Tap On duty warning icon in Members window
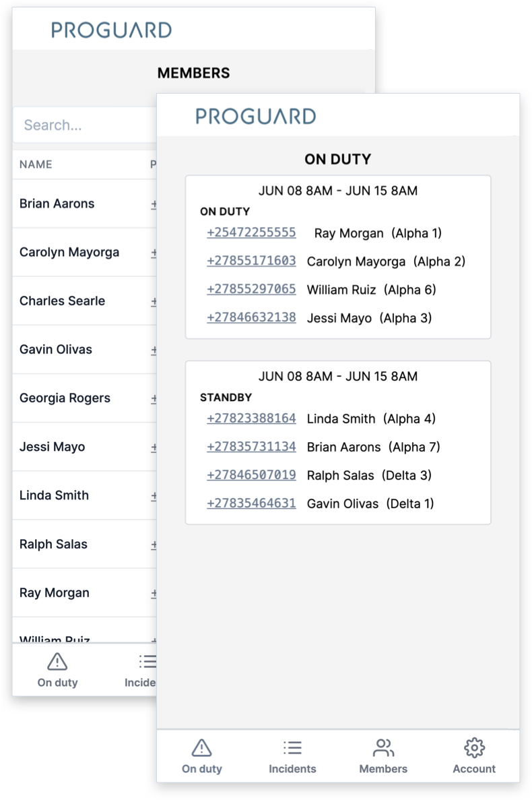 [58, 662]
